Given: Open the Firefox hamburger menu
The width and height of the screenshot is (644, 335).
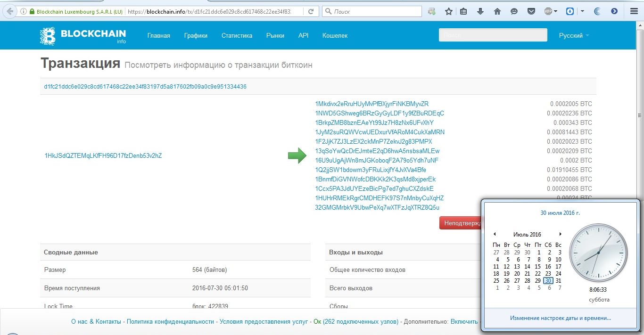Looking at the screenshot, I should click(x=633, y=11).
